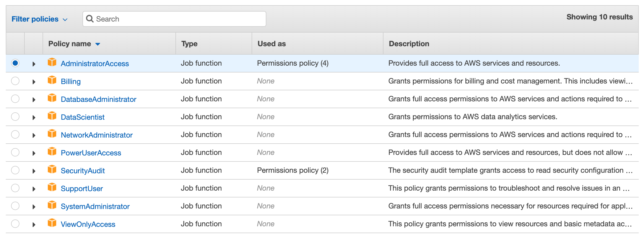Click the policy box icon beside Billing
This screenshot has width=644, height=241.
click(x=52, y=80)
